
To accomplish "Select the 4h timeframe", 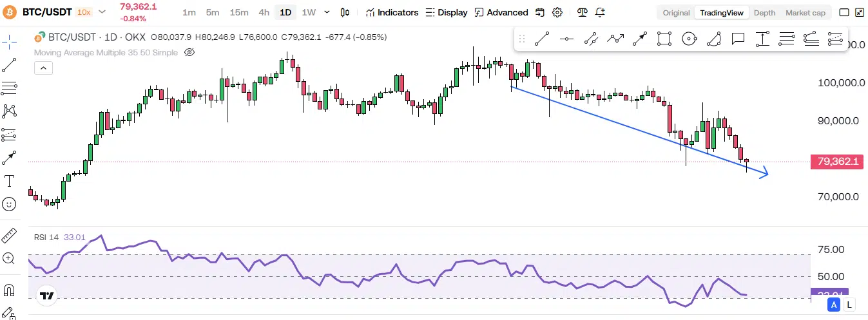I will 264,12.
